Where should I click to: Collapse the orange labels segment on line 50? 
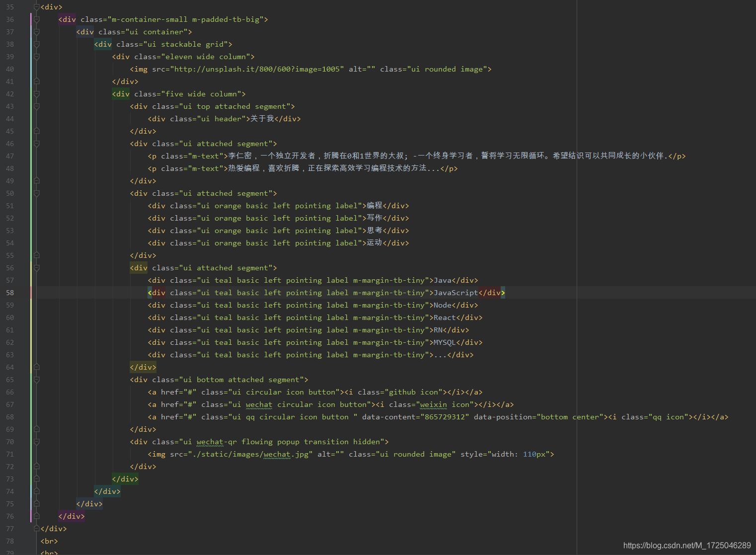pyautogui.click(x=36, y=193)
